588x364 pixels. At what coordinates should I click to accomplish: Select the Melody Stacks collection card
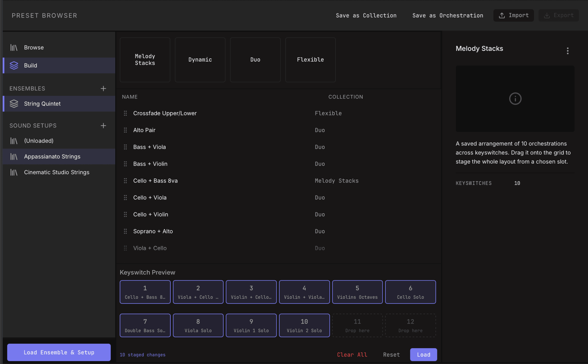[x=145, y=60]
